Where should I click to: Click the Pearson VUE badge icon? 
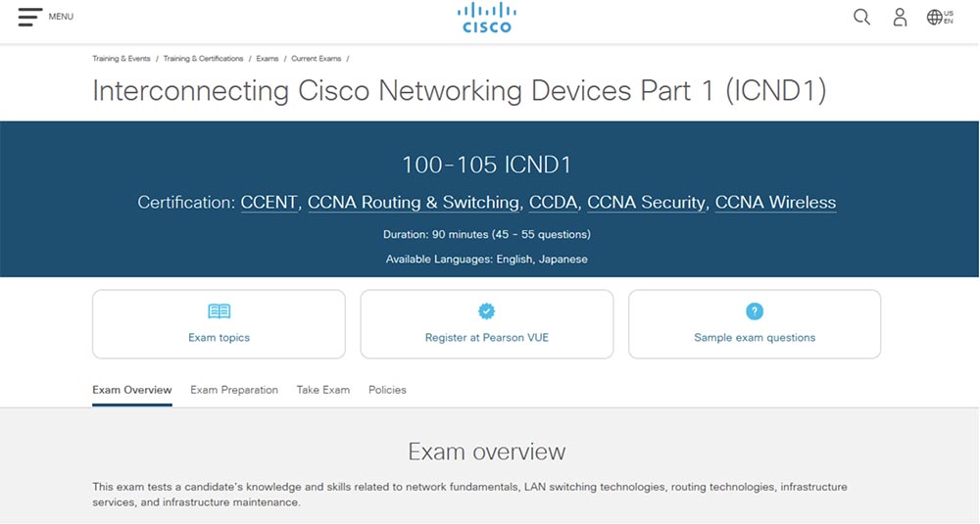click(487, 311)
